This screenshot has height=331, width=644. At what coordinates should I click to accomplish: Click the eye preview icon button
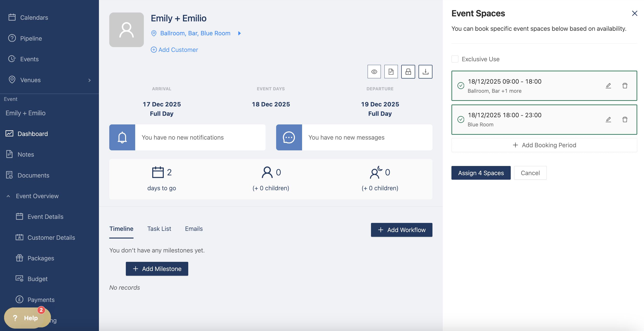click(374, 72)
